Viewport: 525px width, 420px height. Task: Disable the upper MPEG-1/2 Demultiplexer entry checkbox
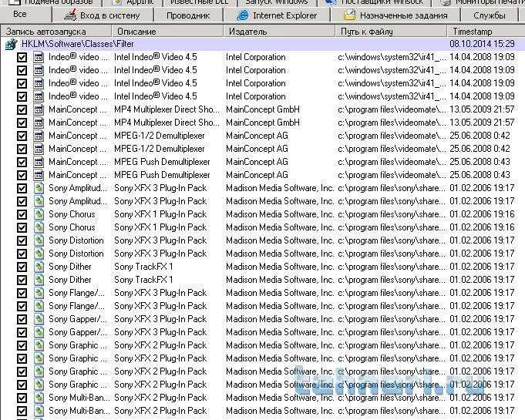(22, 136)
